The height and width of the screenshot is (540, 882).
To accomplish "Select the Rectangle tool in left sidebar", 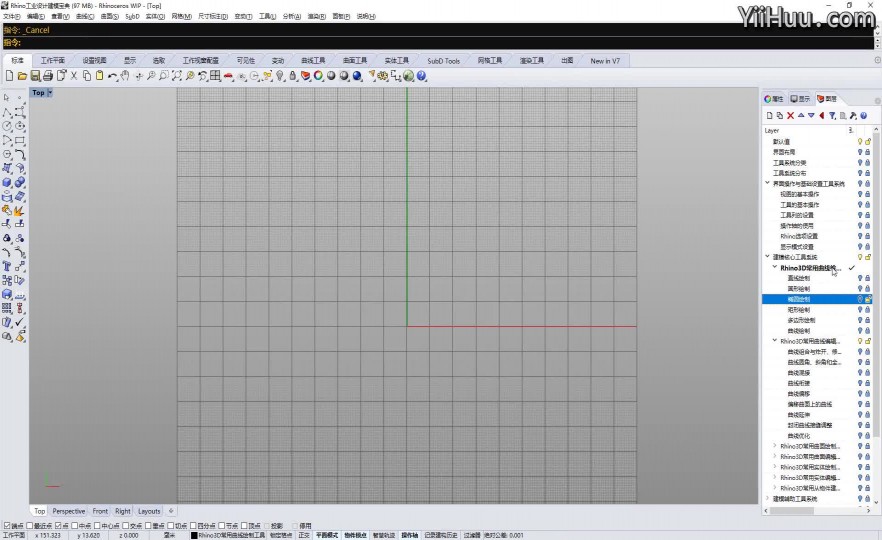I will [20, 140].
